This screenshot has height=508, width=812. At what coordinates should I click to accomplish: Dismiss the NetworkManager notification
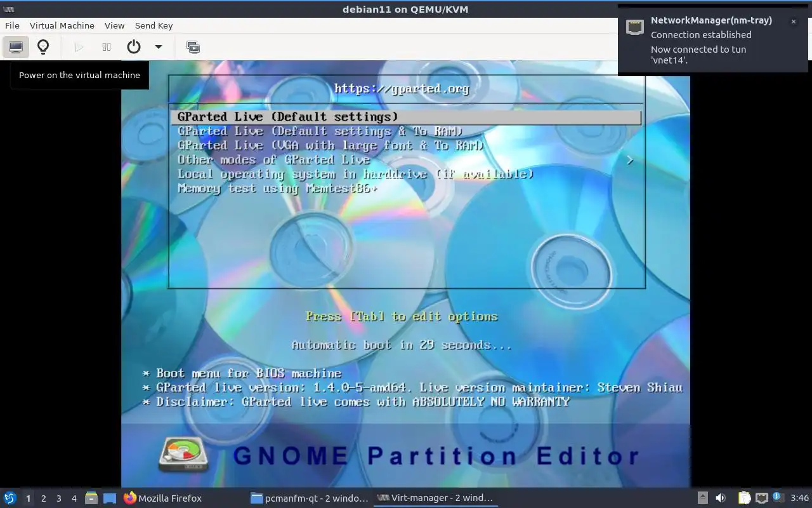[x=793, y=22]
